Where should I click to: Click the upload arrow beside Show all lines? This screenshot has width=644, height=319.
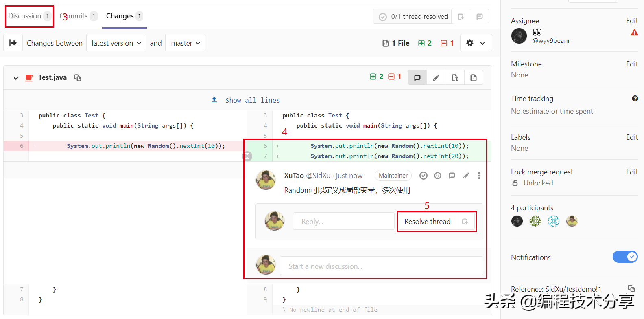[214, 100]
